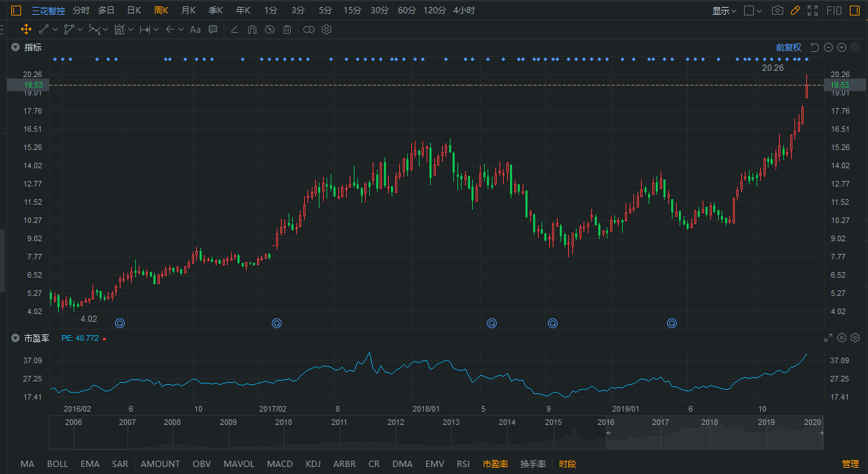
Task: Collapse the 市盈率 sub-panel
Action: coord(15,338)
